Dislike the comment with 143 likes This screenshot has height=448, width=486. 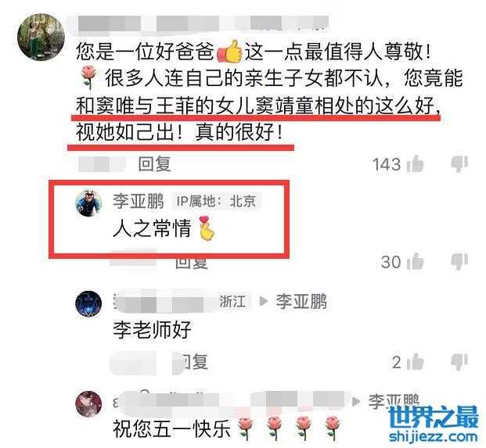coord(459,163)
